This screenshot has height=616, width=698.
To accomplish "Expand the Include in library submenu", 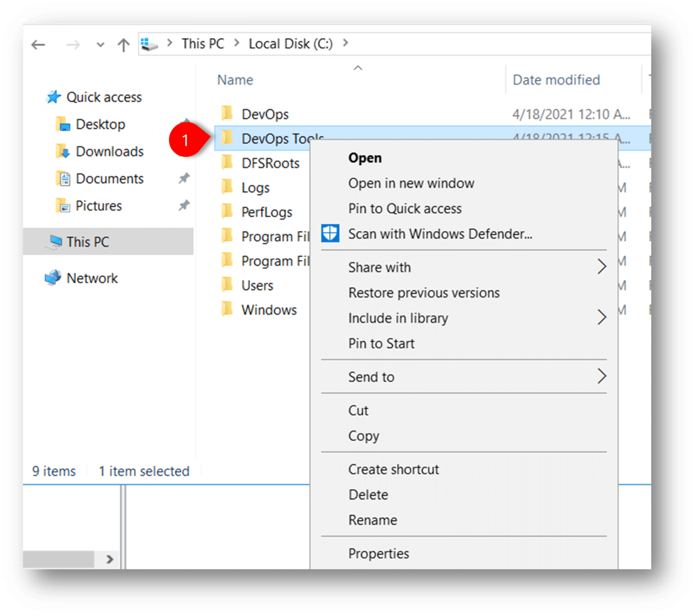I will click(602, 317).
